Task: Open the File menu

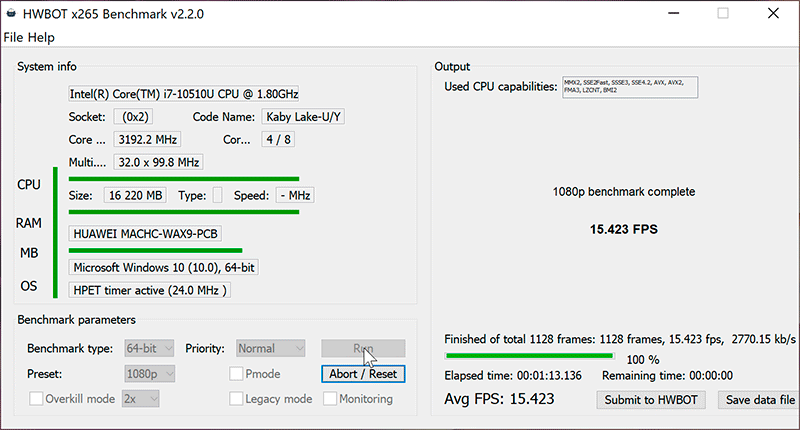Action: 13,37
